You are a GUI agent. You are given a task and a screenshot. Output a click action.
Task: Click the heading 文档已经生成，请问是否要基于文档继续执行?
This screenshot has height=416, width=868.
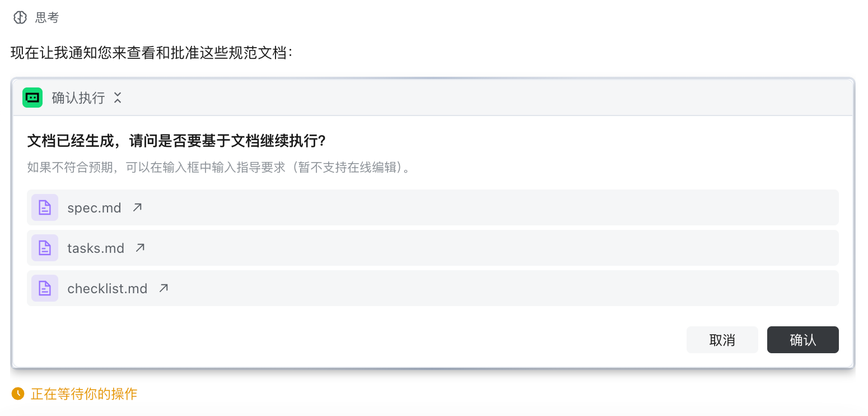176,141
